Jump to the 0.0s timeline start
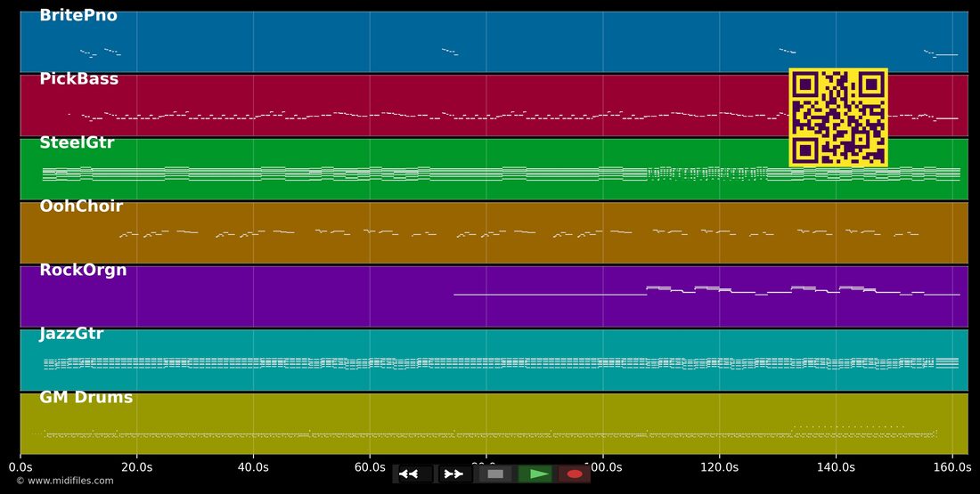 [x=20, y=467]
